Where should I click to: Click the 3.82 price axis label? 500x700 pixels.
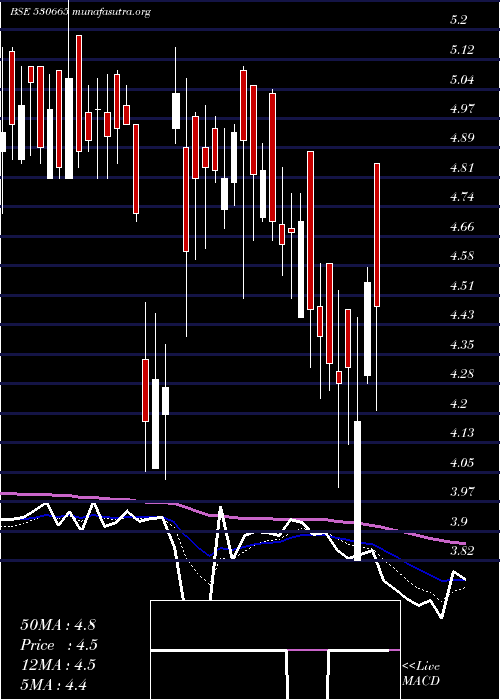pyautogui.click(x=462, y=551)
